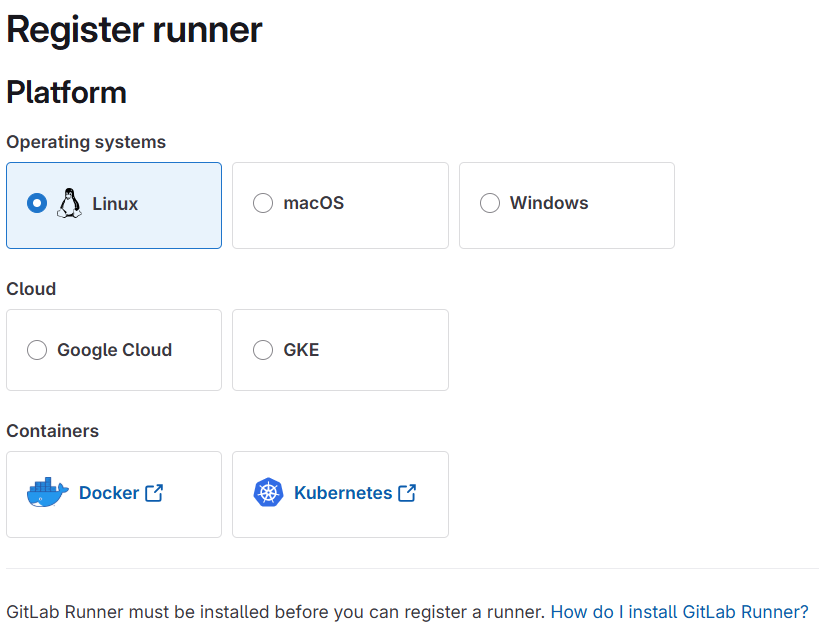This screenshot has width=819, height=627.
Task: Click the GKE label text
Action: (301, 350)
